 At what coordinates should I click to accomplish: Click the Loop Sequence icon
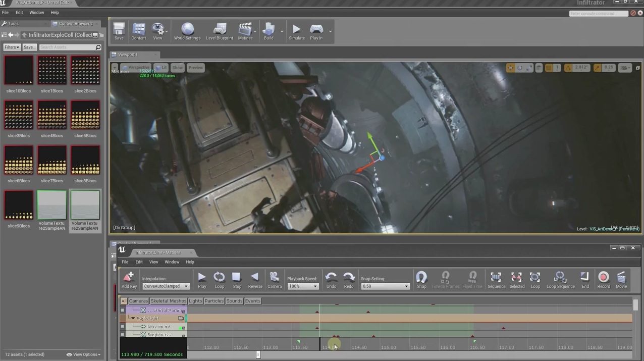click(560, 280)
